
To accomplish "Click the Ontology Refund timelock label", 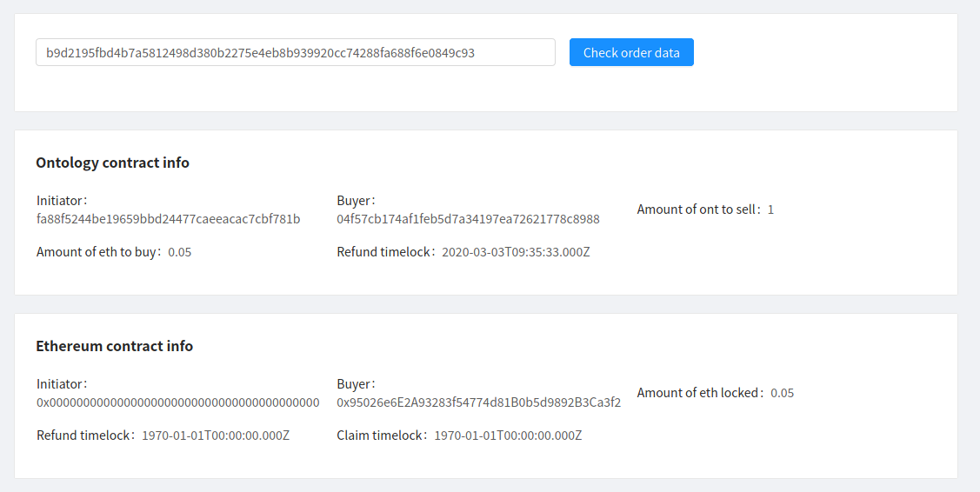I will (x=386, y=252).
